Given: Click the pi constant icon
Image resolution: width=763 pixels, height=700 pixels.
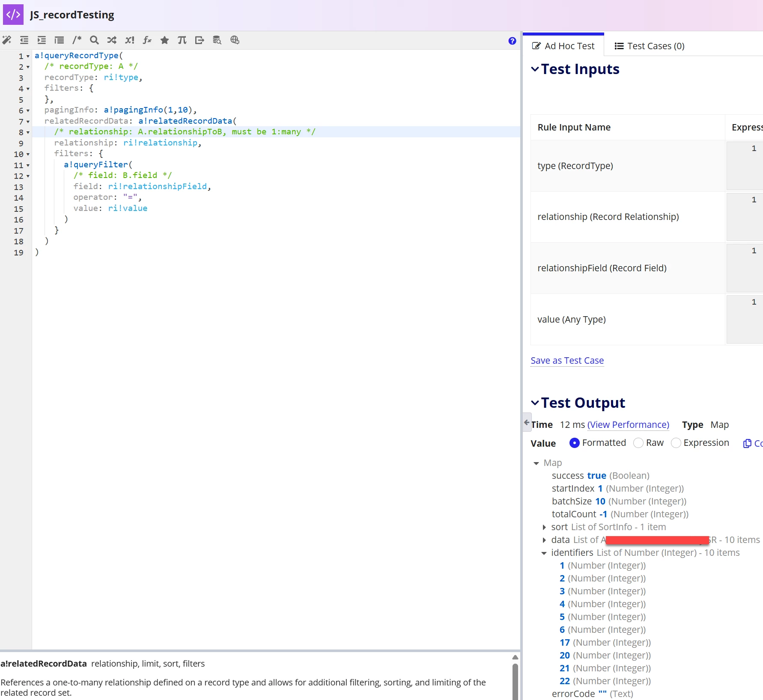Looking at the screenshot, I should click(x=182, y=40).
